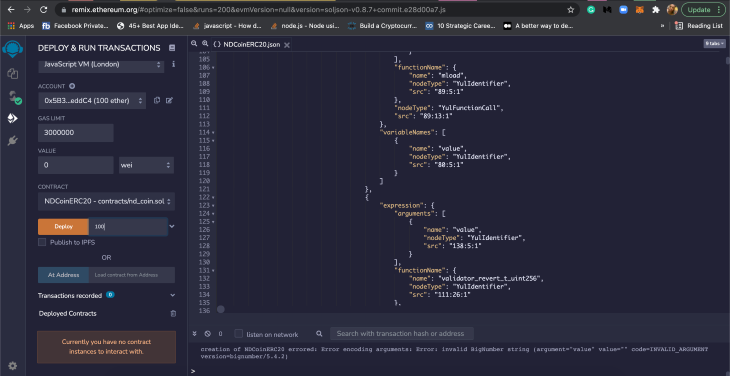
Task: Add a new account plus icon
Action: click(72, 86)
